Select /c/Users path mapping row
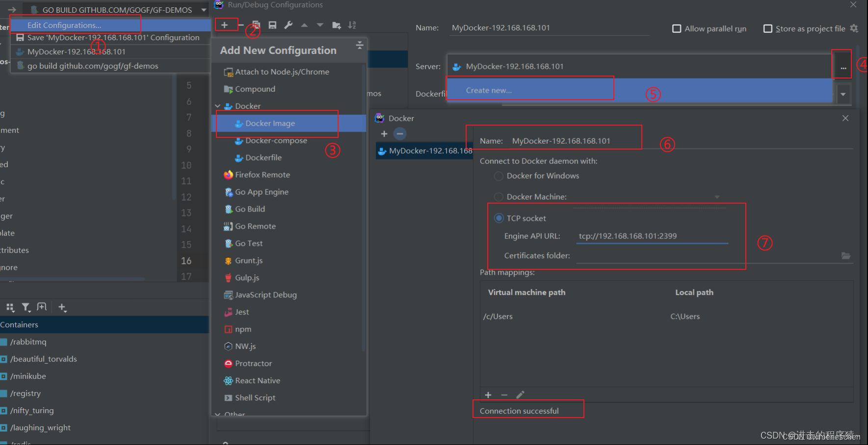Viewport: 868px width, 445px height. click(666, 316)
